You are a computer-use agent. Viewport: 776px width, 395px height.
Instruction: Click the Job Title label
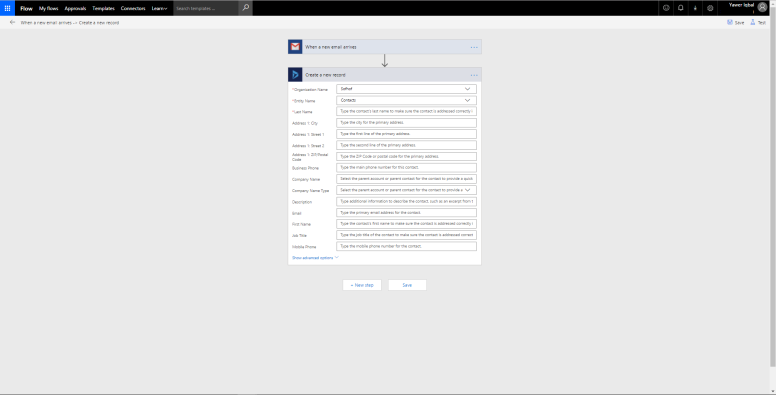(300, 236)
